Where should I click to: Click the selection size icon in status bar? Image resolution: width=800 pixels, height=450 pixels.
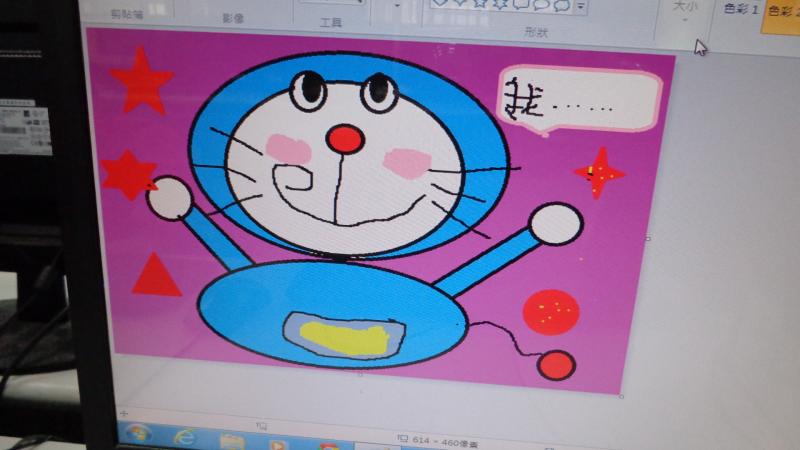(x=261, y=426)
